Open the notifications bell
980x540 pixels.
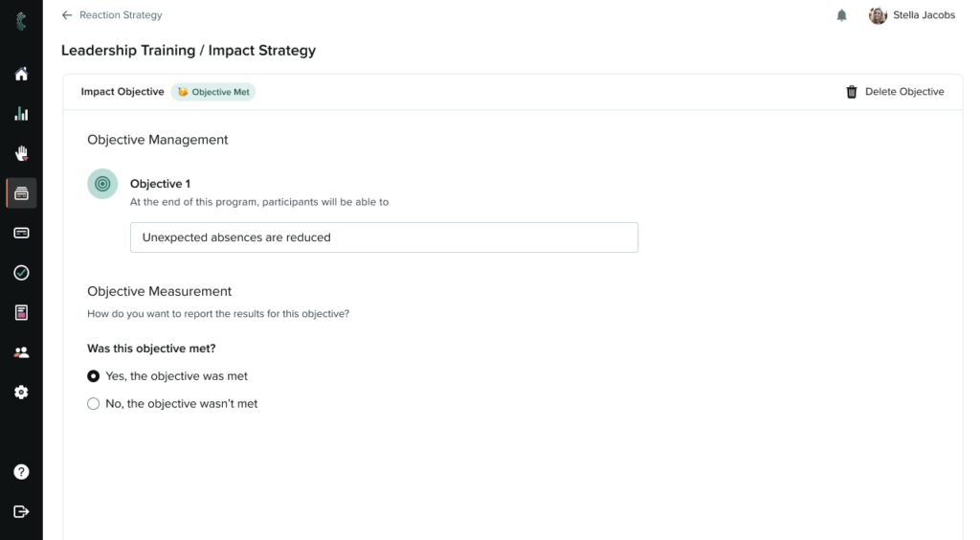[x=842, y=15]
